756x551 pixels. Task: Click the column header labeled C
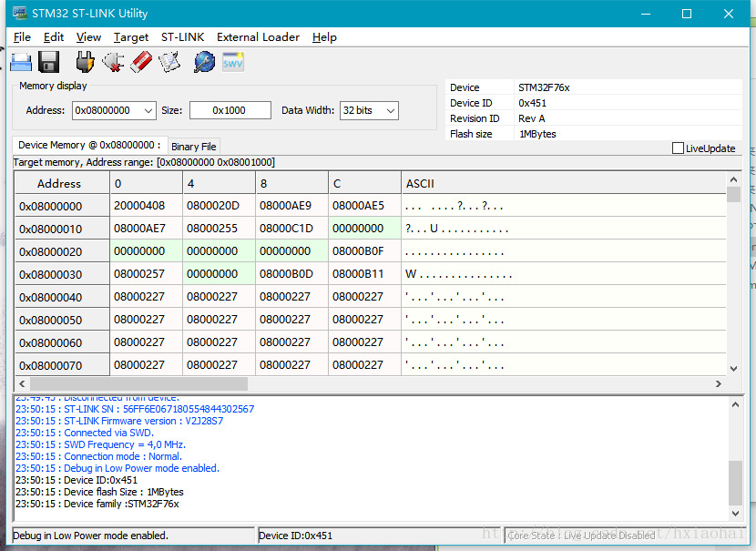pyautogui.click(x=364, y=183)
